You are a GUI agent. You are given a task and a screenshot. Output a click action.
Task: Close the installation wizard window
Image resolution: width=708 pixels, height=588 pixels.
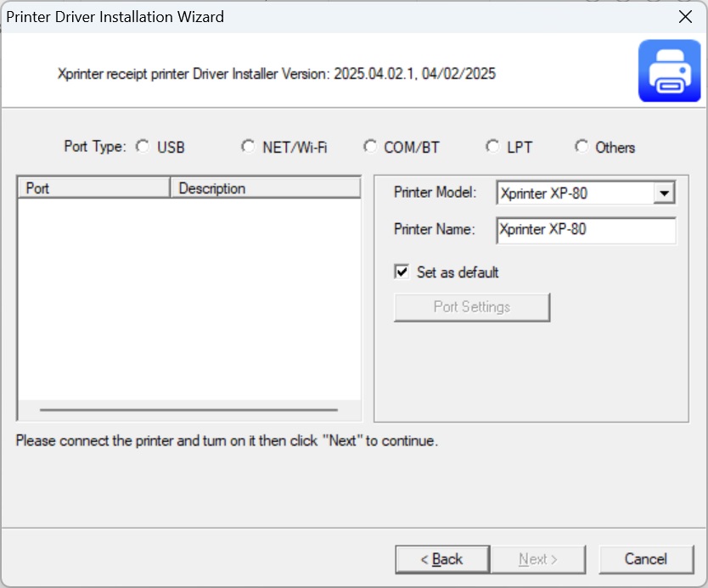684,16
